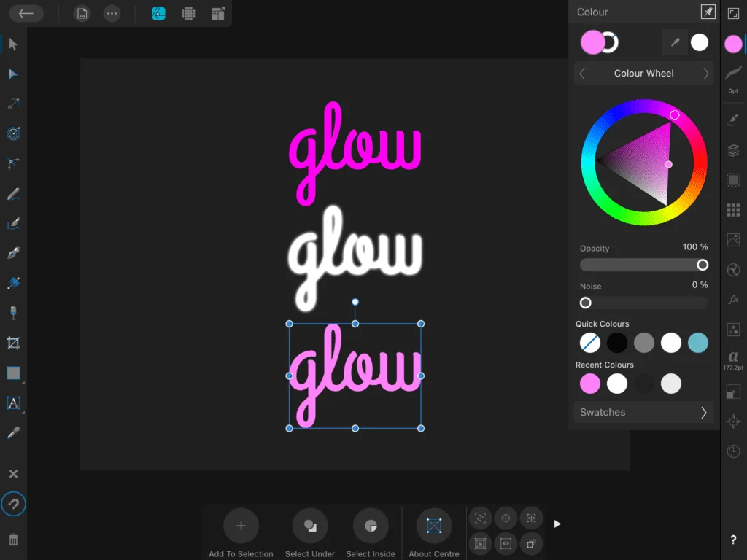Viewport: 747px width, 560px height.
Task: Tap the Select Inside button
Action: pos(371,526)
